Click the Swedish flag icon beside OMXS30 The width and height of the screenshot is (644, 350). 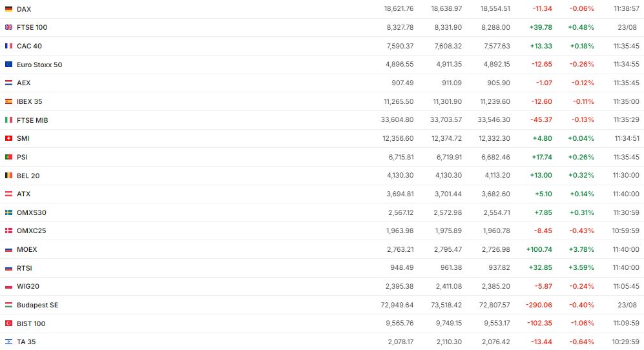8,212
